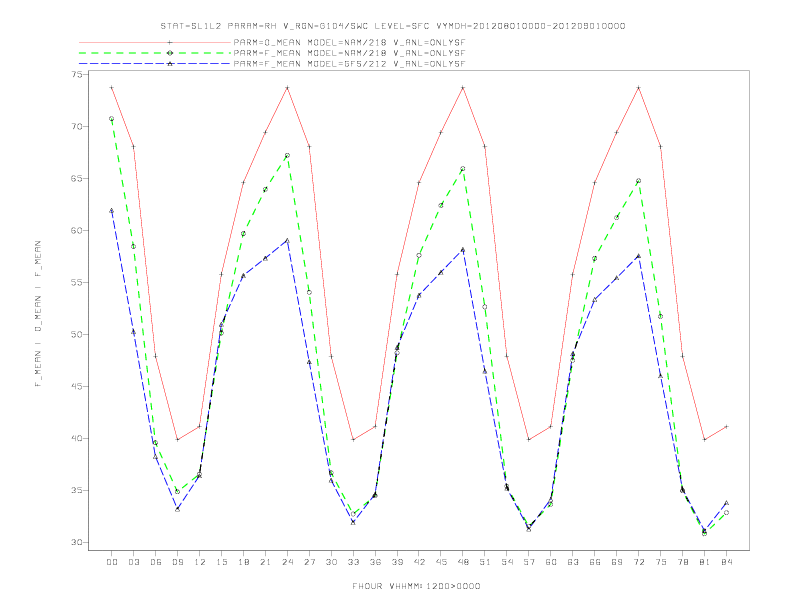792x612 pixels.
Task: Click y-axis tick value 45
Action: pos(77,386)
